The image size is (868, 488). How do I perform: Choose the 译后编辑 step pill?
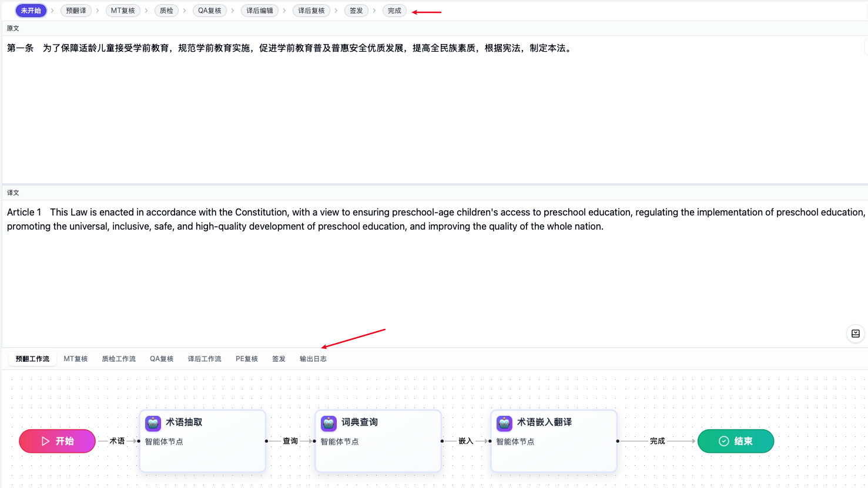(x=259, y=11)
